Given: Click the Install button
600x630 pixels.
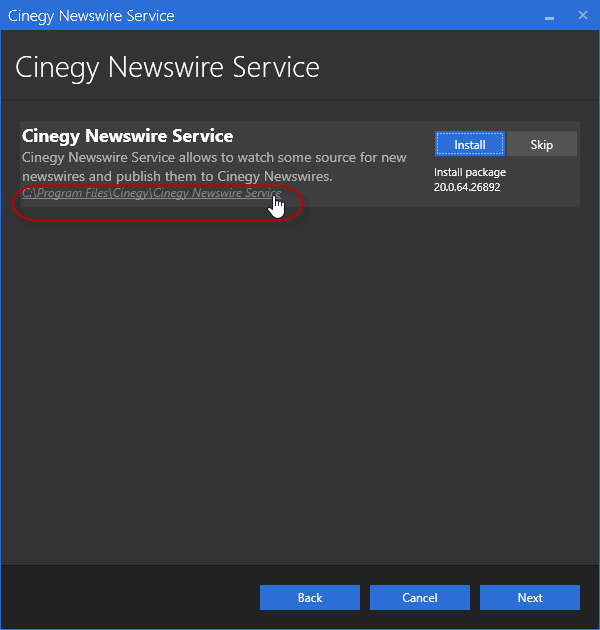Looking at the screenshot, I should [x=469, y=144].
